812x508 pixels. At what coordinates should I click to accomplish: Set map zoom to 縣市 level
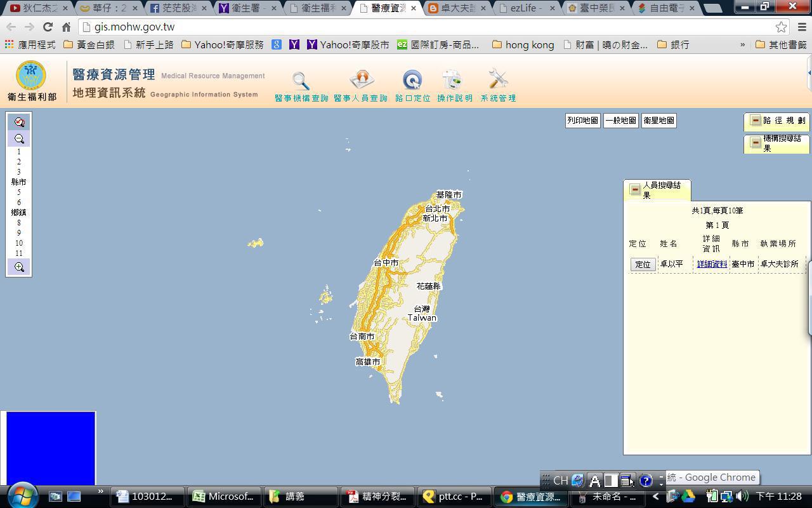pyautogui.click(x=18, y=182)
